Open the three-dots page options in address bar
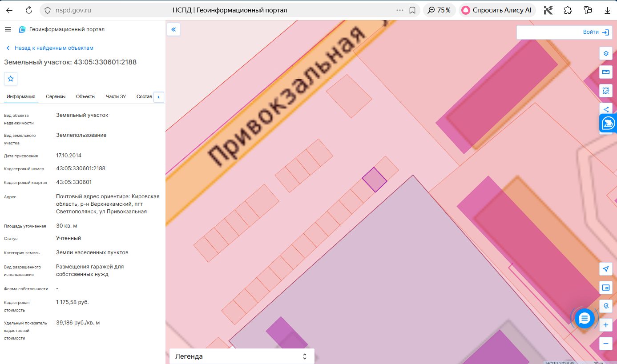Image resolution: width=617 pixels, height=364 pixels. [399, 10]
